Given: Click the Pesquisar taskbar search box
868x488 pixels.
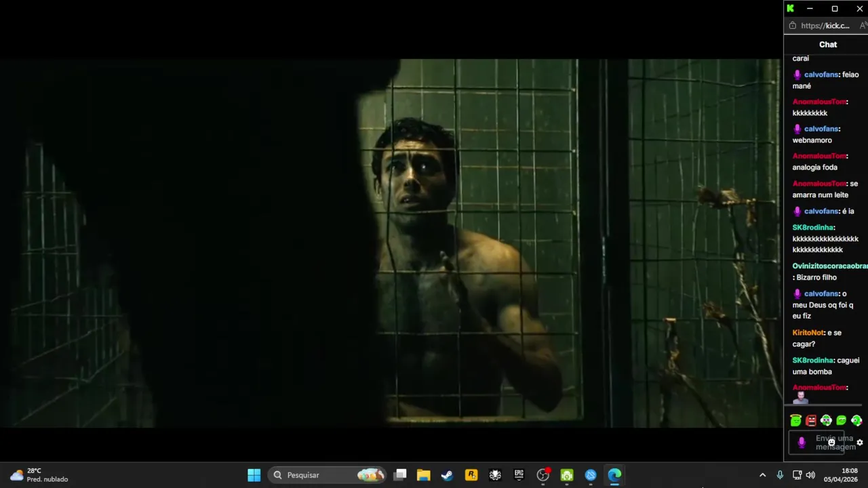Looking at the screenshot, I should click(328, 475).
